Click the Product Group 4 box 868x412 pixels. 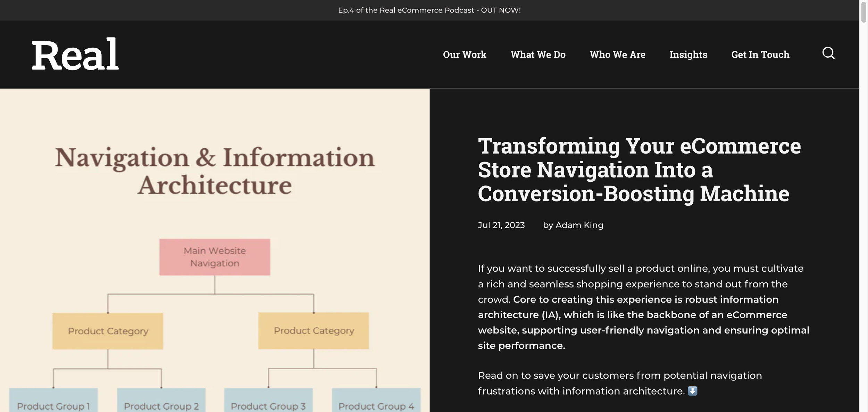[x=376, y=402]
